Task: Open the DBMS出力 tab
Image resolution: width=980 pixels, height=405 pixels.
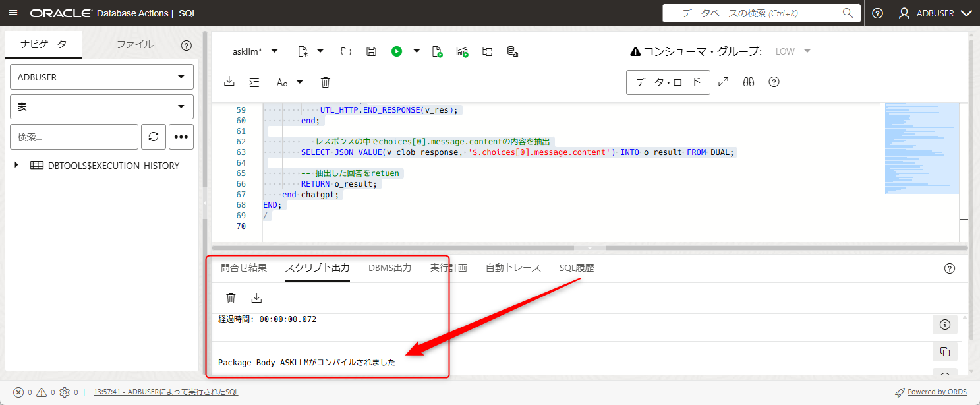Action: pos(390,268)
